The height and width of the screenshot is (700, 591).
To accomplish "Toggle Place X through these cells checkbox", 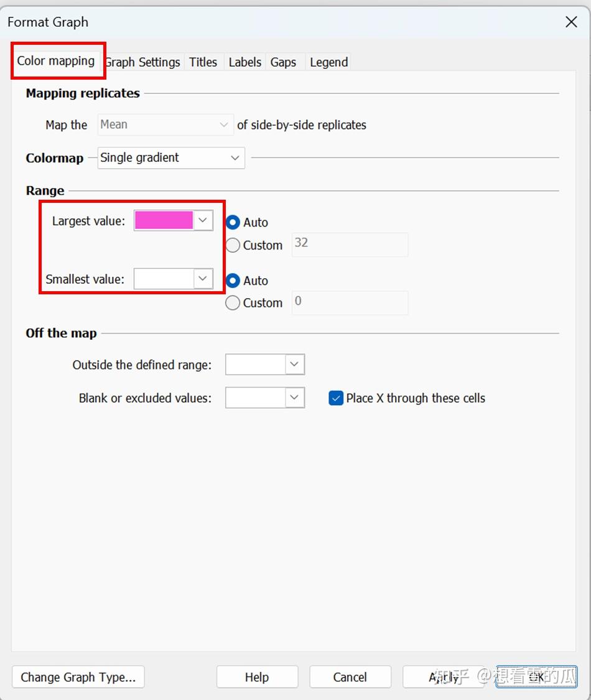I will 336,398.
